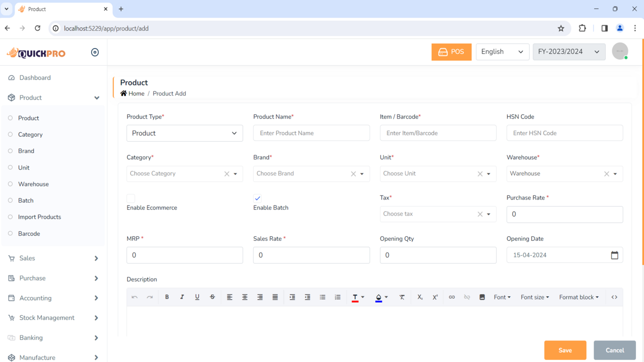644x362 pixels.
Task: Open the Format block dropdown in the editor
Action: coord(579,297)
